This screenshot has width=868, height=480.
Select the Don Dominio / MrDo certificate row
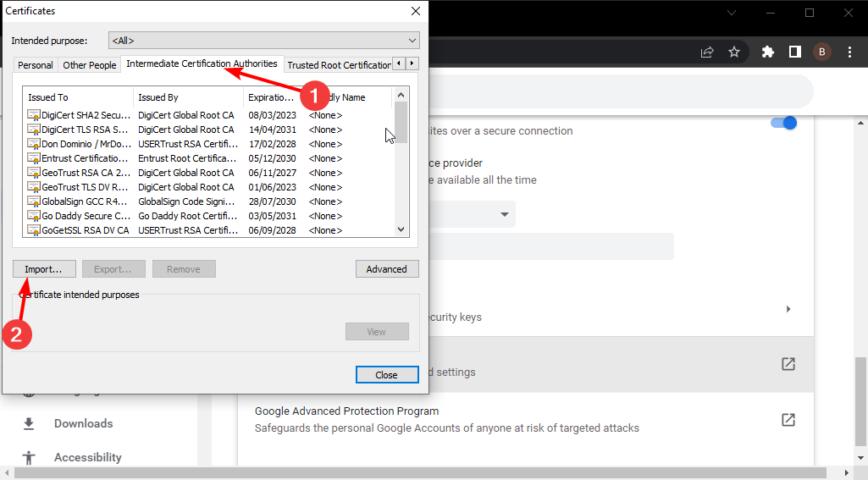tap(208, 144)
